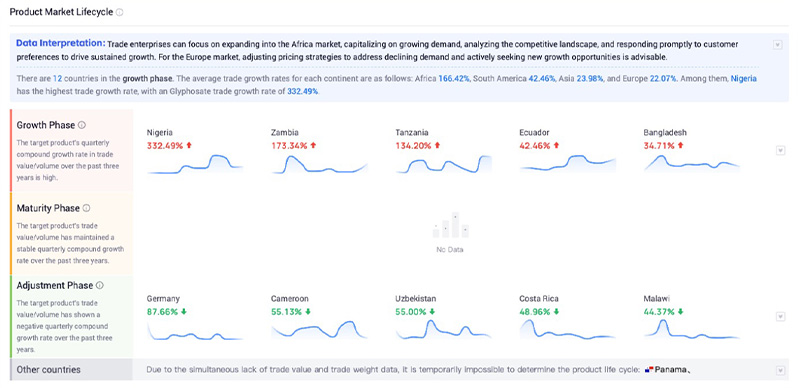Open the Tanzania trend sparkline chart

(x=443, y=165)
